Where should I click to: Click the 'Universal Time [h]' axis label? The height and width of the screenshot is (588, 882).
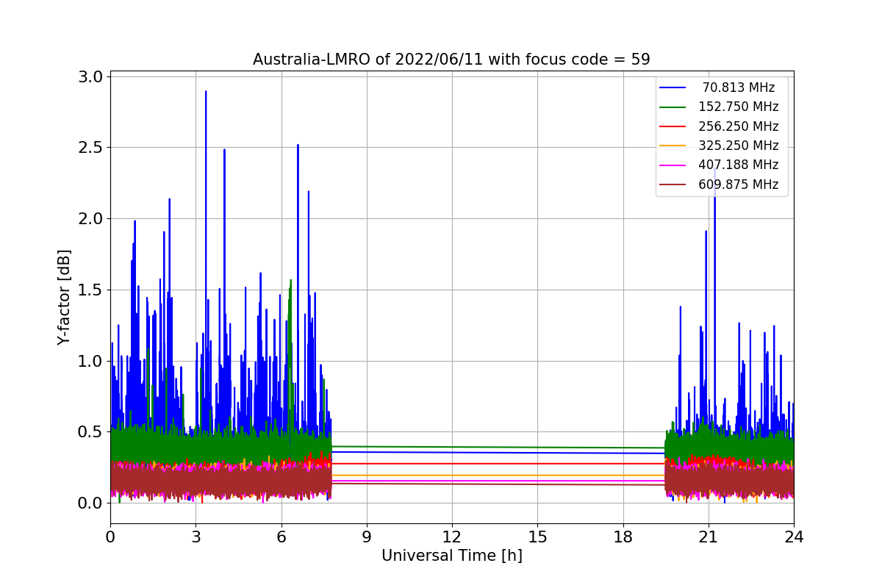[451, 556]
